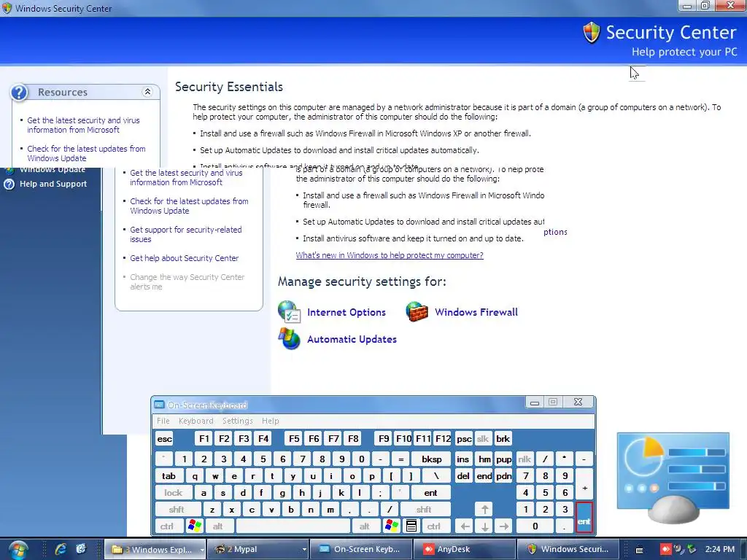Open Internet Options globe icon
The width and height of the screenshot is (747, 560).
click(x=289, y=312)
